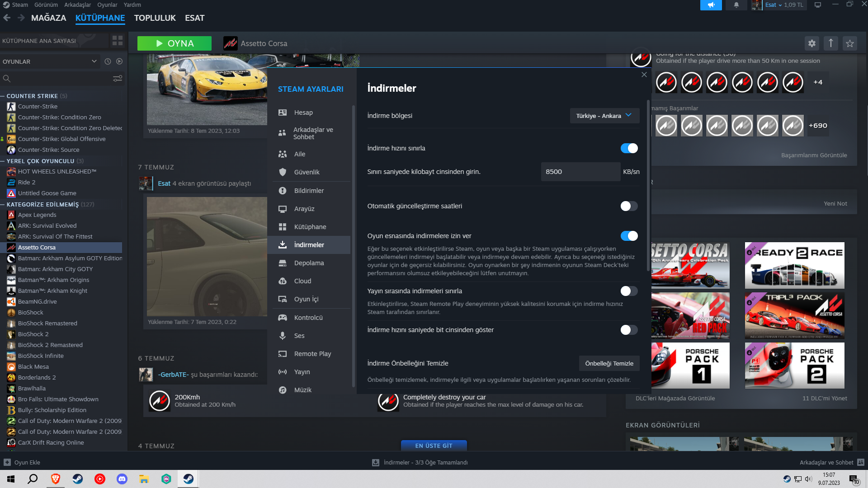Image resolution: width=868 pixels, height=488 pixels.
Task: Click the download speed limit field
Action: [580, 172]
